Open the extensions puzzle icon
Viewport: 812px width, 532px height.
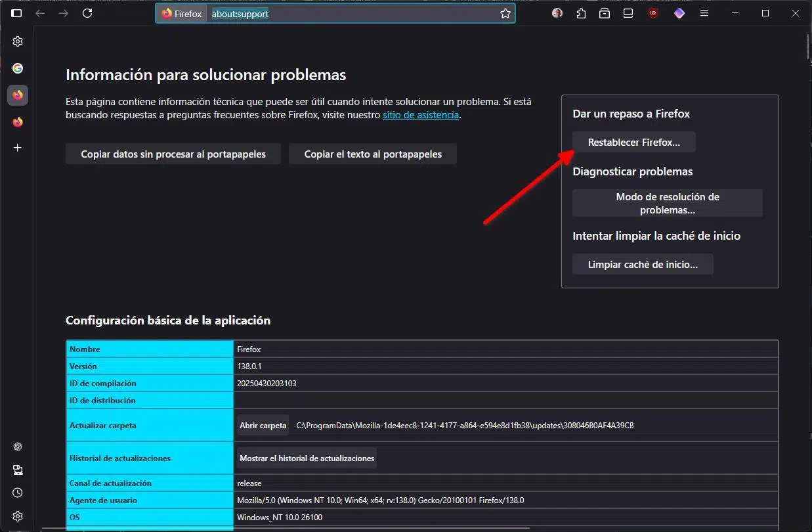(581, 13)
